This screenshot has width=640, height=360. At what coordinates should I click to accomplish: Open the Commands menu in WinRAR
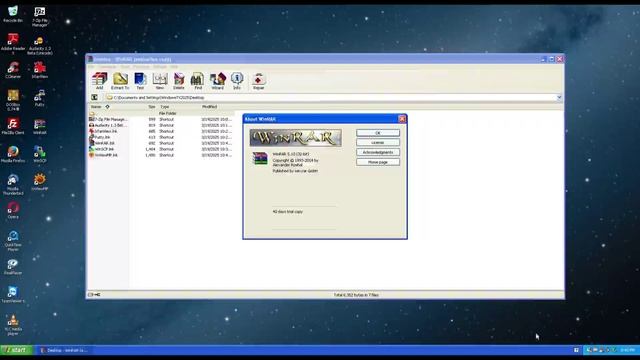click(107, 67)
